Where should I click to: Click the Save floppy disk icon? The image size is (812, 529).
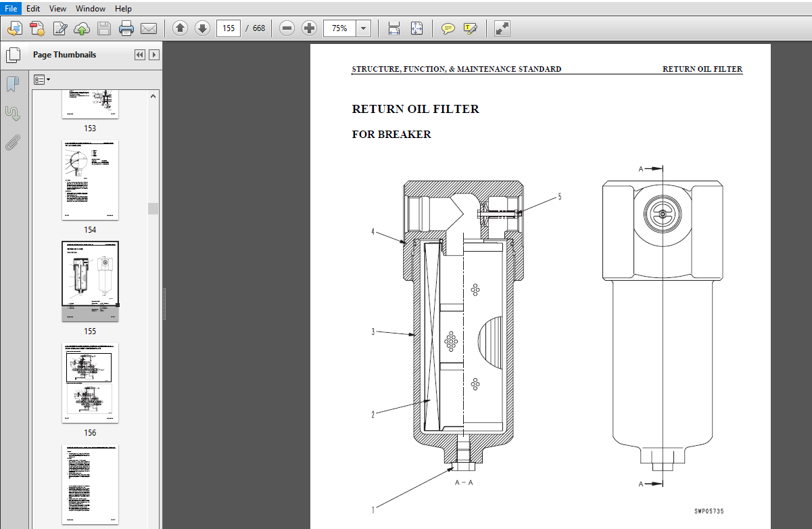[104, 28]
